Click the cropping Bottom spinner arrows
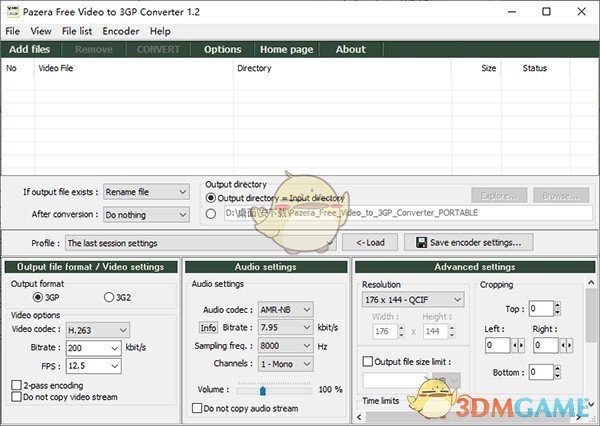600x426 pixels. (x=557, y=372)
